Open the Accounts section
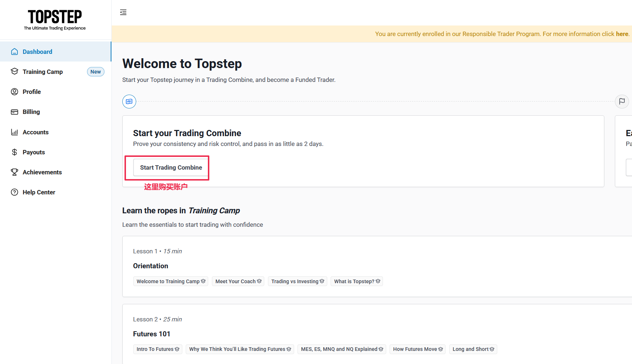 pos(55,132)
